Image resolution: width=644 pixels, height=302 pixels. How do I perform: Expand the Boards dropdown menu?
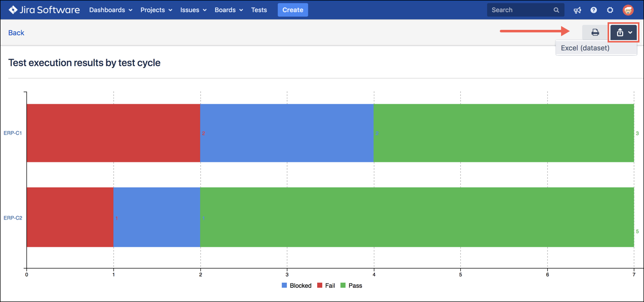(229, 10)
